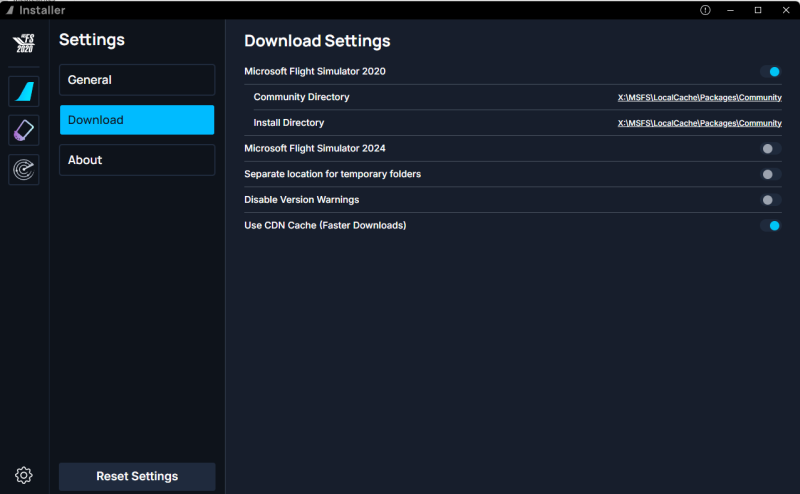Click the Reset Settings button
The image size is (800, 494).
[x=137, y=476]
